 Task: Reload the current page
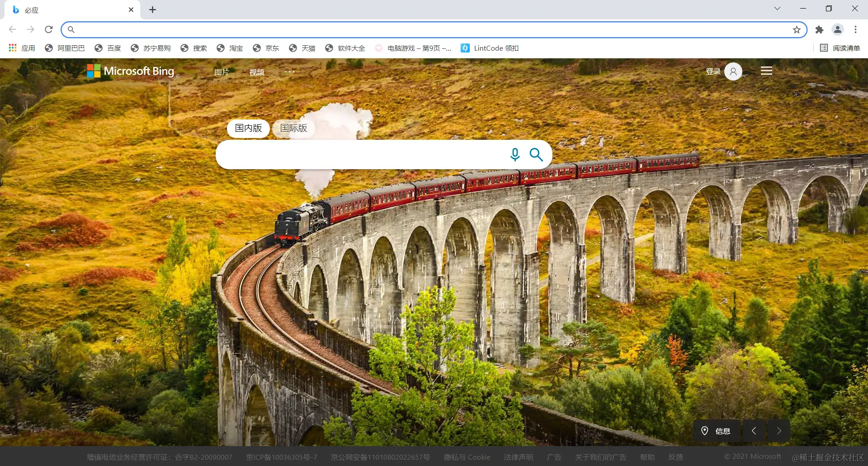click(x=49, y=29)
